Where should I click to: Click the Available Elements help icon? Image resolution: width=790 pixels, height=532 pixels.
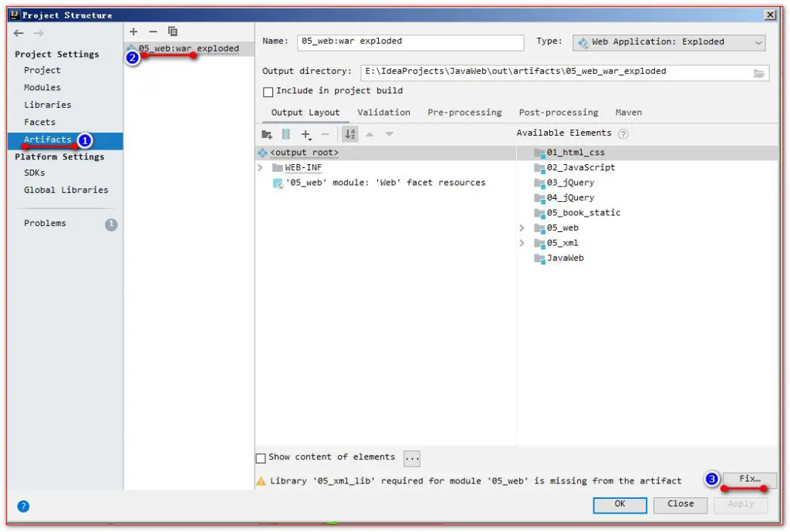(623, 134)
